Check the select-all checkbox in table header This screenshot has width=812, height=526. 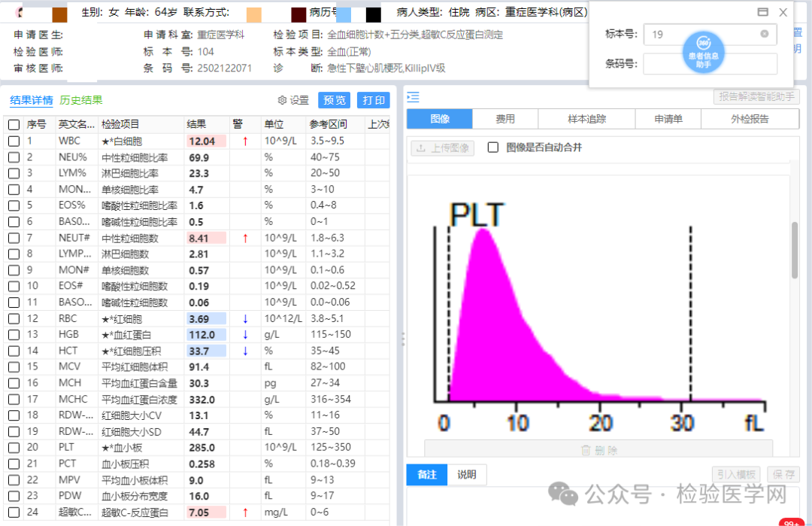pos(14,124)
